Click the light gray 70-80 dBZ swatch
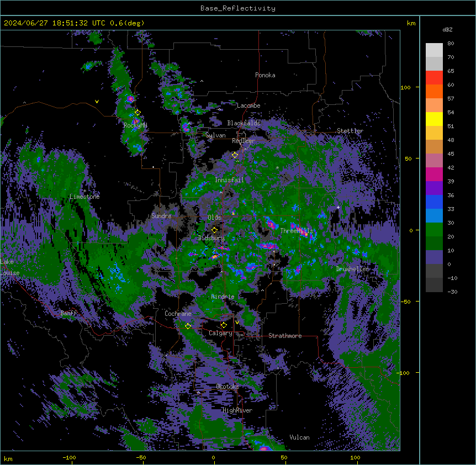 click(434, 50)
